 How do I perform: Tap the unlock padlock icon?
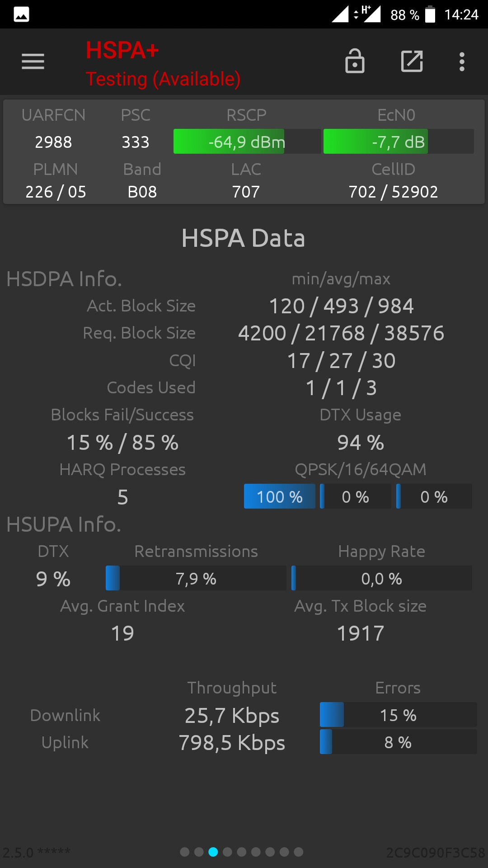tap(355, 61)
